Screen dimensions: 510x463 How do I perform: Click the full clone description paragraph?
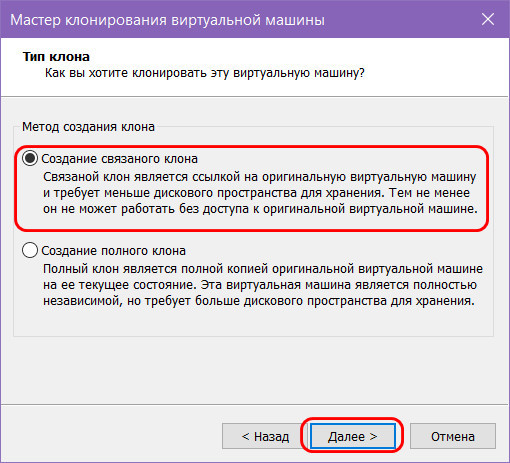(263, 285)
